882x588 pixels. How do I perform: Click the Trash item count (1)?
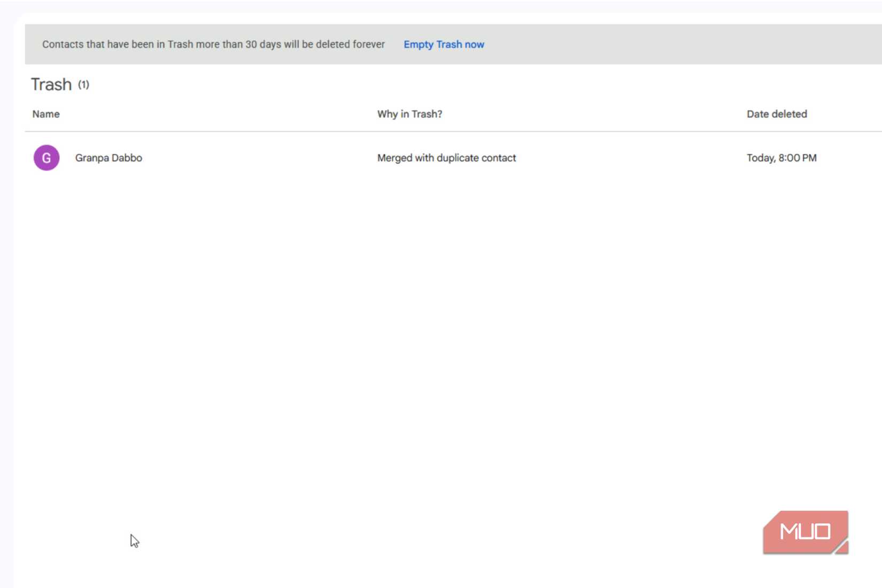click(x=84, y=84)
